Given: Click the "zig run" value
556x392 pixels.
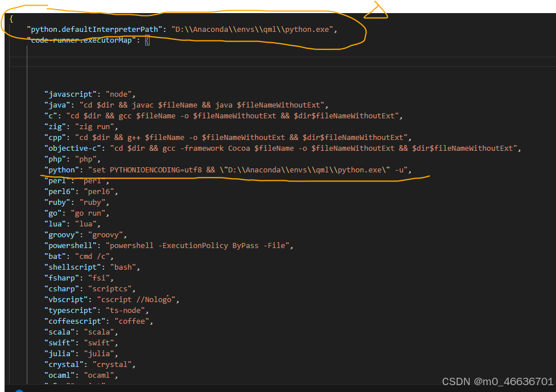Looking at the screenshot, I should point(94,127).
